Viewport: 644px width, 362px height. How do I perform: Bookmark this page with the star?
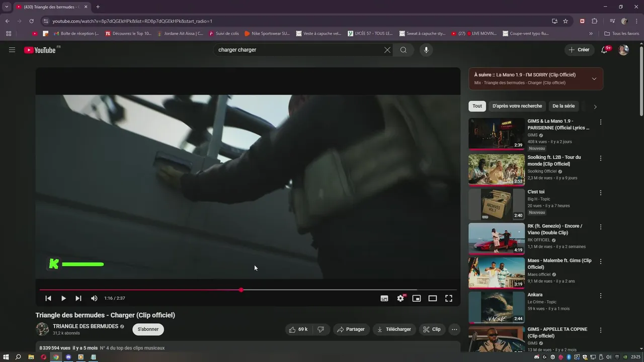tap(566, 21)
